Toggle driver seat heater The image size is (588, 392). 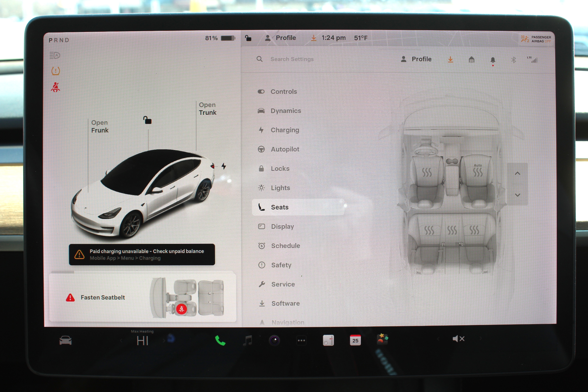[427, 172]
